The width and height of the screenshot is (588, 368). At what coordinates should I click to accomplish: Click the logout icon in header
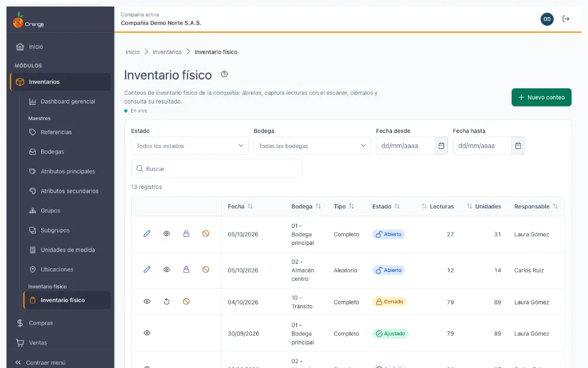coord(566,19)
